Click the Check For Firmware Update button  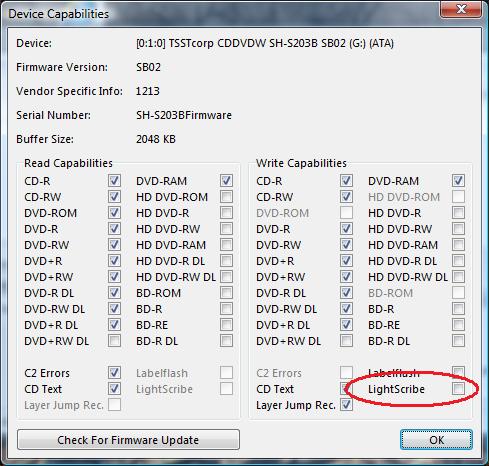(128, 440)
